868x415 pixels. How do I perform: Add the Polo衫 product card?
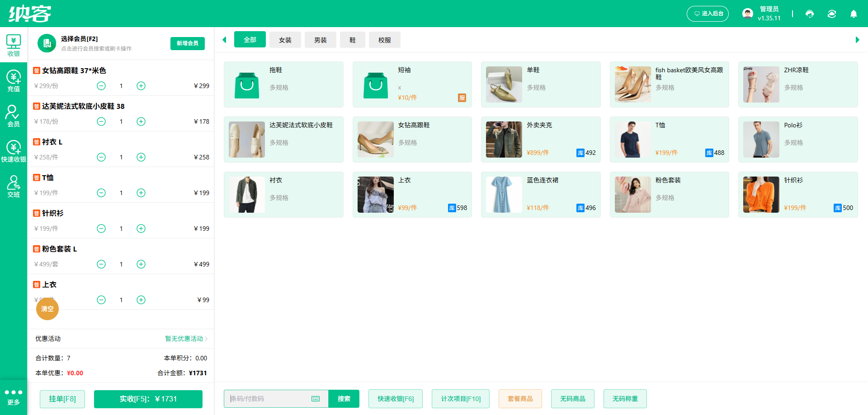(x=798, y=140)
